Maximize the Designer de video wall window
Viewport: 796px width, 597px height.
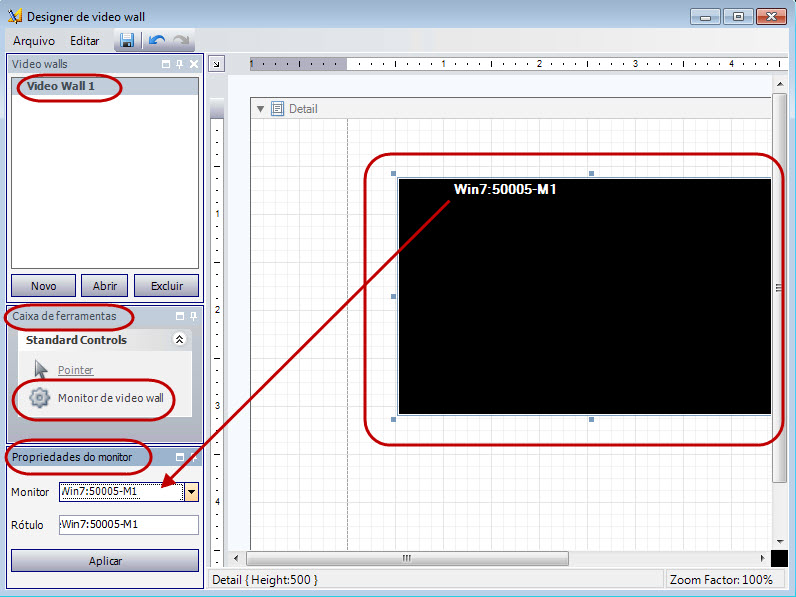pyautogui.click(x=738, y=17)
